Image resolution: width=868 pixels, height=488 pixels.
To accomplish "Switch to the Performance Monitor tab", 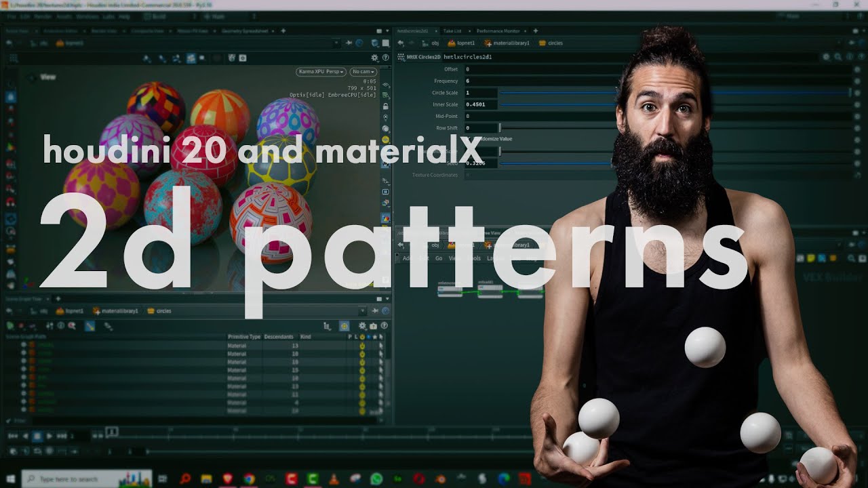I will click(498, 30).
